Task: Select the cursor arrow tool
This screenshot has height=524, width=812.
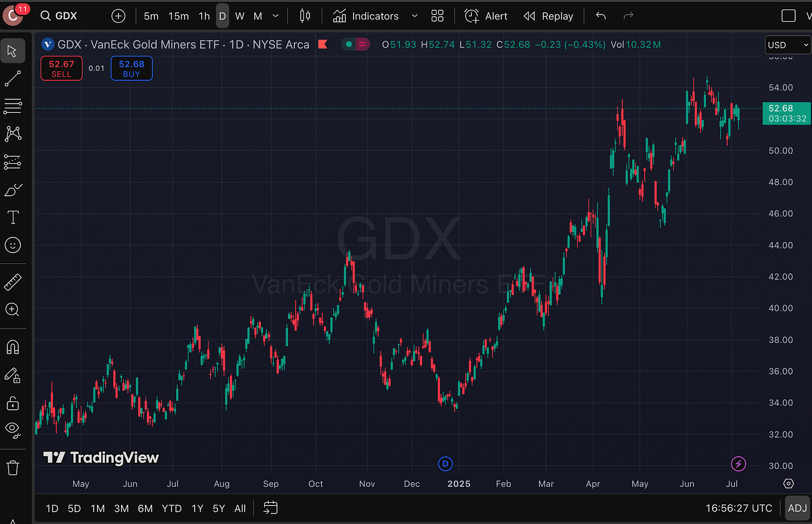Action: (12, 51)
